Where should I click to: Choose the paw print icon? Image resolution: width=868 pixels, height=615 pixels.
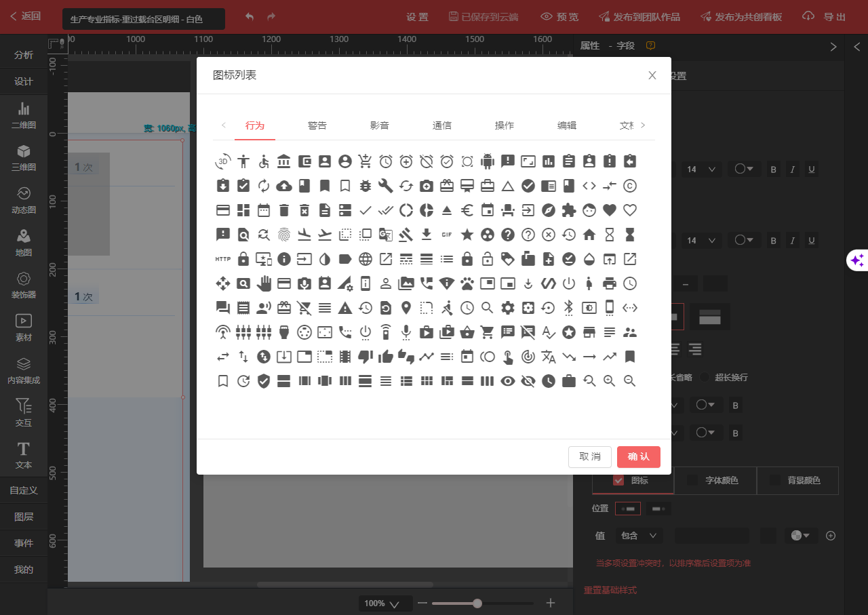467,283
